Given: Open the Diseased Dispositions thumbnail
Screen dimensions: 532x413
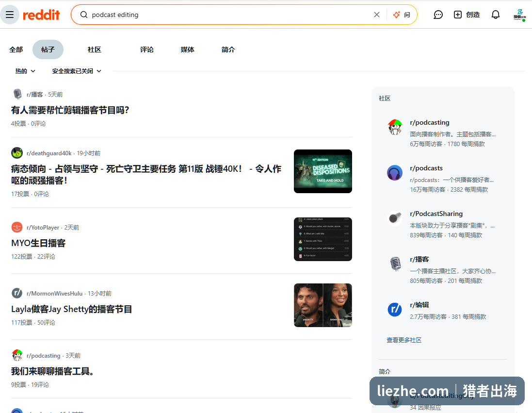Looking at the screenshot, I should (322, 171).
